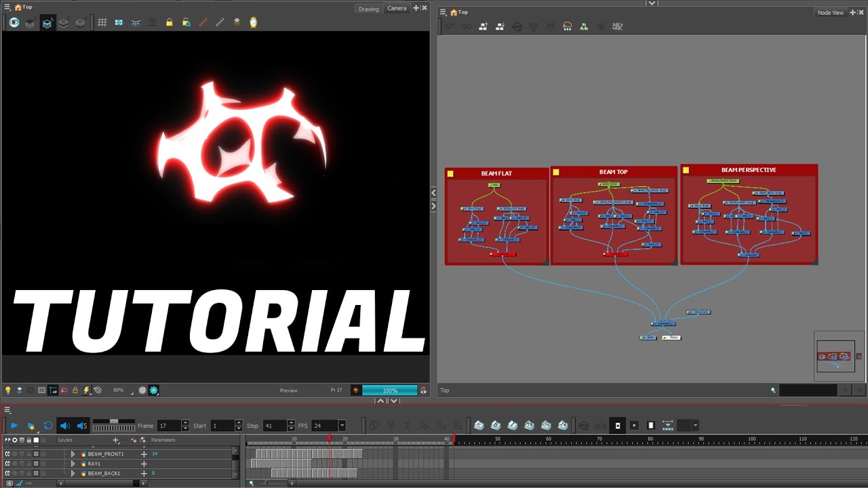The width and height of the screenshot is (868, 488).
Task: Toggle the BEAM PERSPECTIVE group yellow square
Action: pyautogui.click(x=686, y=170)
